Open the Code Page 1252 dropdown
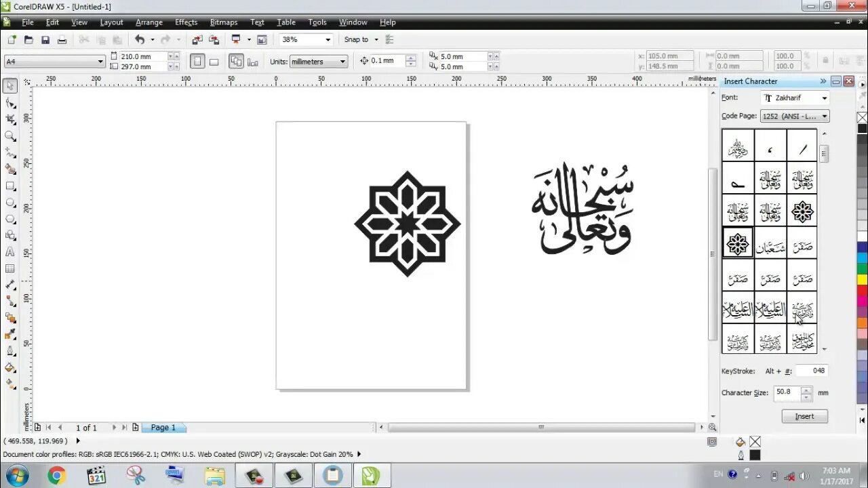 point(825,117)
